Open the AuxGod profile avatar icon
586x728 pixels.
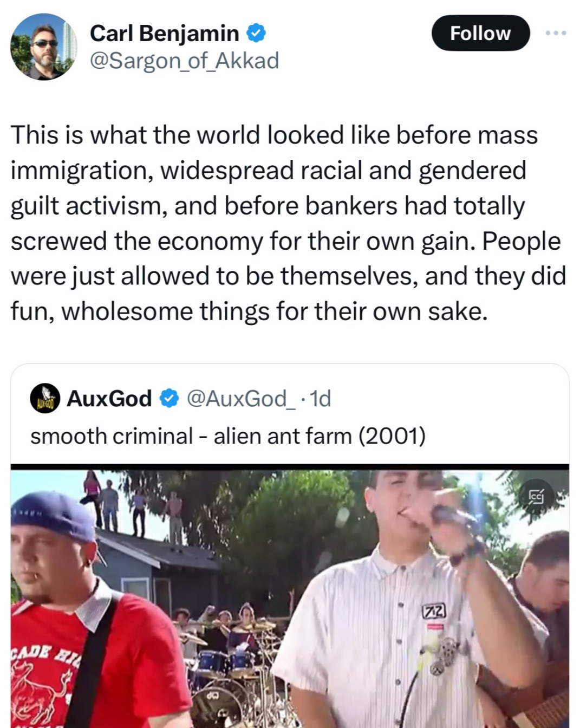(x=45, y=399)
